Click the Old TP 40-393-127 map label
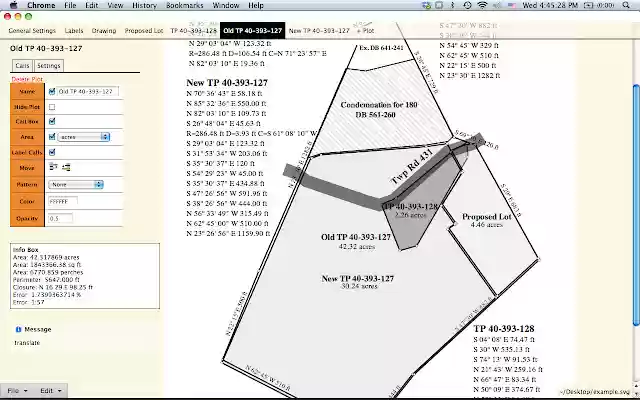Viewport: 640px width, 400px height. point(356,237)
